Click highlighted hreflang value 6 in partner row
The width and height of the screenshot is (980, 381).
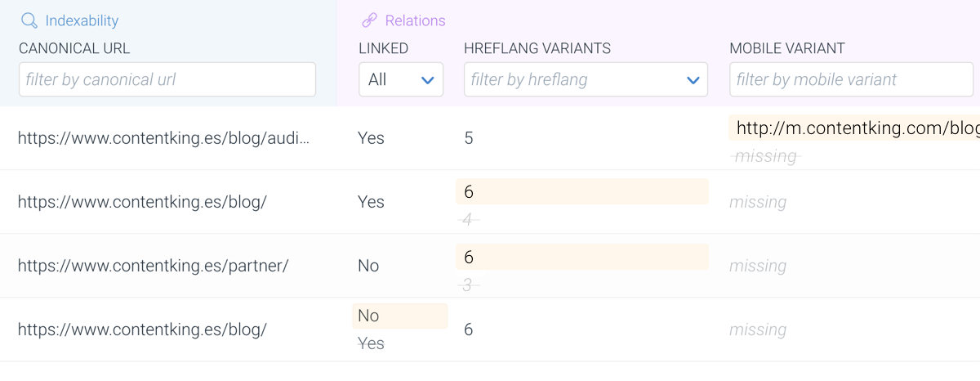(469, 257)
